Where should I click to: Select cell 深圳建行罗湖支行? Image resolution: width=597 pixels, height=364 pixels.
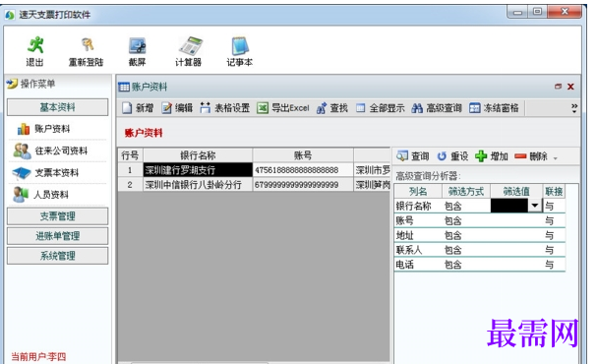click(198, 170)
